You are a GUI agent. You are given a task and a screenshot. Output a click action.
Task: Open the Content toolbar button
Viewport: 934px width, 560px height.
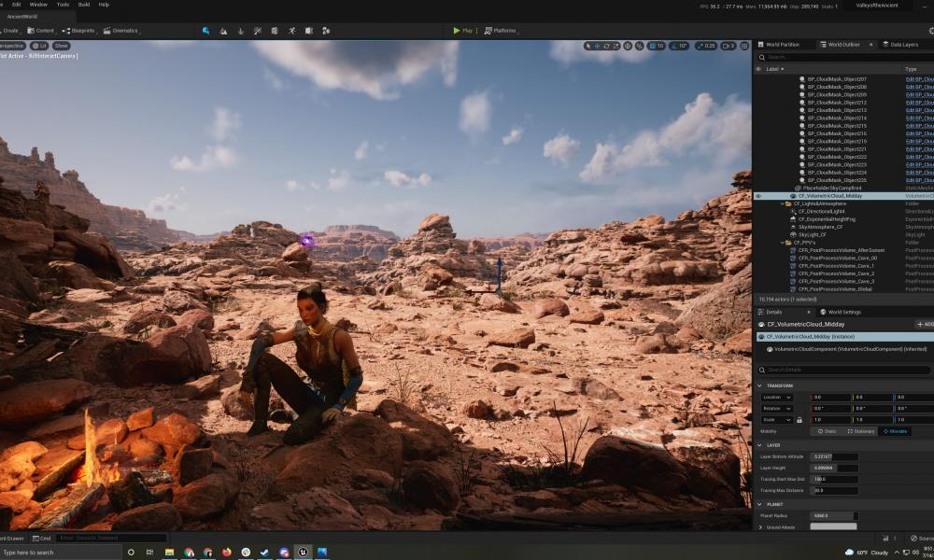click(41, 31)
